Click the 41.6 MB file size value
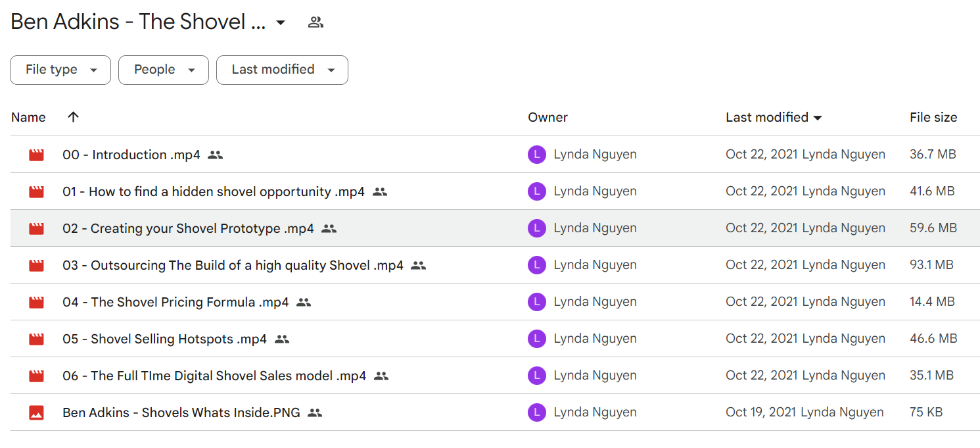 (x=932, y=191)
